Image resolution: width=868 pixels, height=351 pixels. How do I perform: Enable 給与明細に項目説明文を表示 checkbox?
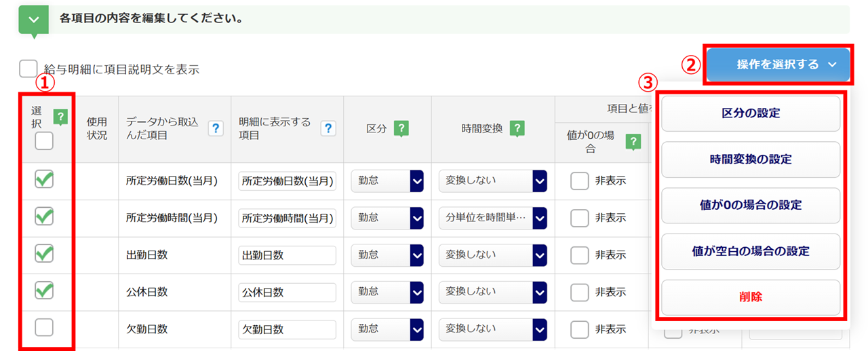[x=28, y=69]
